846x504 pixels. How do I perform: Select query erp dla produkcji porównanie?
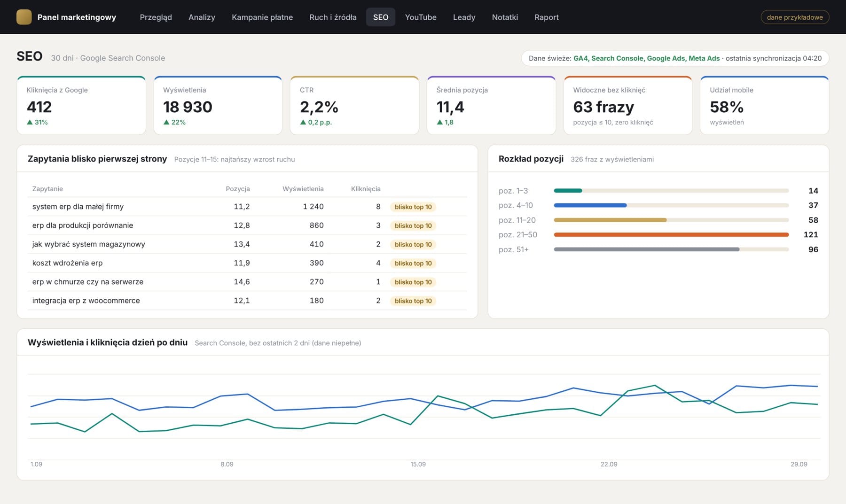[x=83, y=225]
